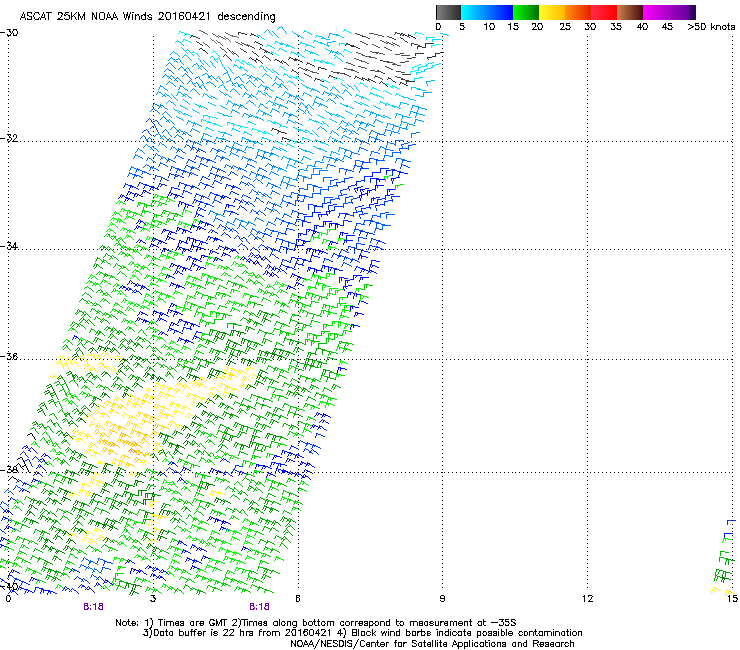Click the "-32" latitude axis label
Screen dimensions: 740x650
tap(9, 138)
